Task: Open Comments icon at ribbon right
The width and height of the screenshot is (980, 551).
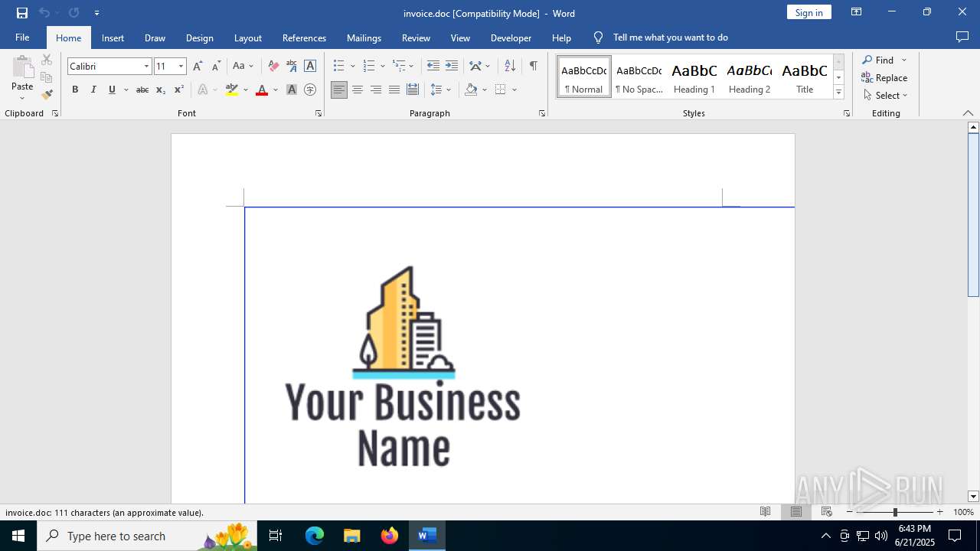Action: 962,37
